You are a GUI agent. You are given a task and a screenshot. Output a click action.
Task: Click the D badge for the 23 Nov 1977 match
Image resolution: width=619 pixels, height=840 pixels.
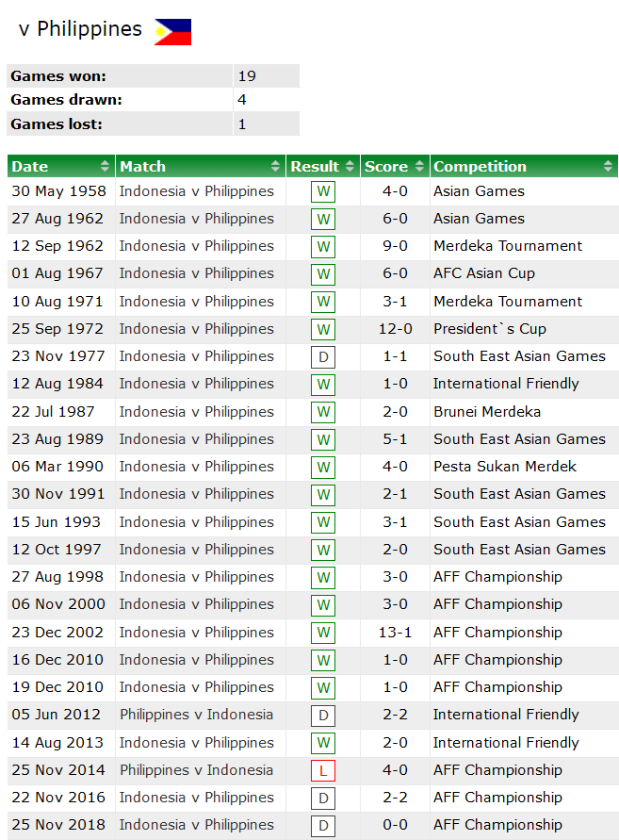pyautogui.click(x=322, y=356)
